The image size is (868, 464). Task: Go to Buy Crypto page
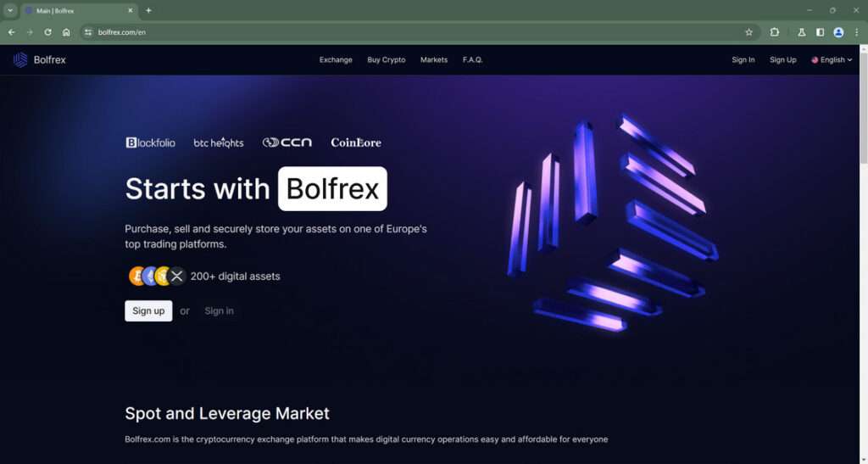pyautogui.click(x=386, y=59)
